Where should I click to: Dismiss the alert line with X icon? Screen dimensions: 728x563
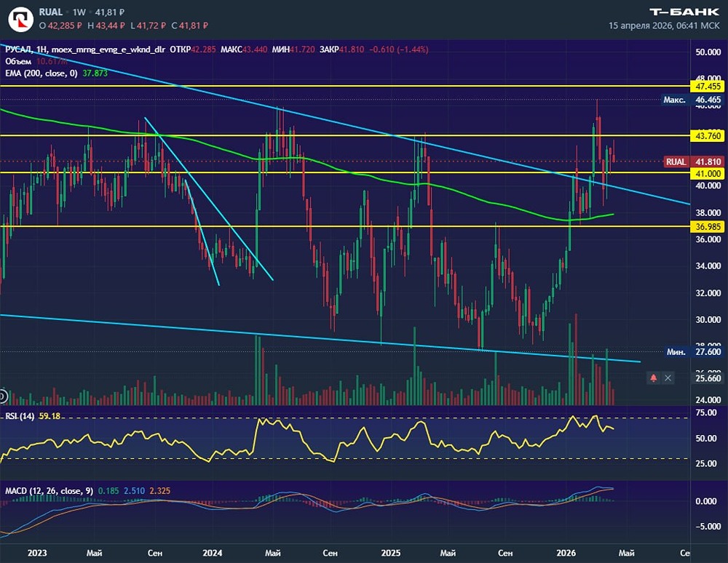668,378
